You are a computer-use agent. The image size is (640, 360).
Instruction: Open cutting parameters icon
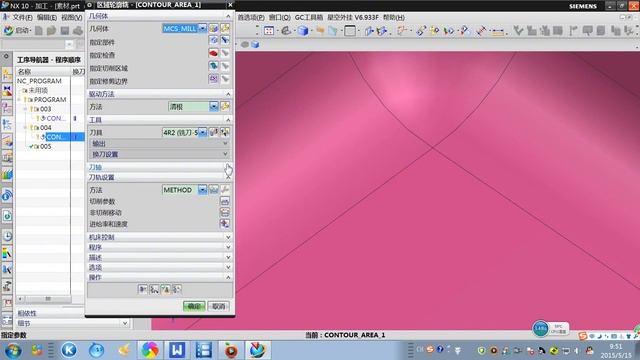click(225, 201)
